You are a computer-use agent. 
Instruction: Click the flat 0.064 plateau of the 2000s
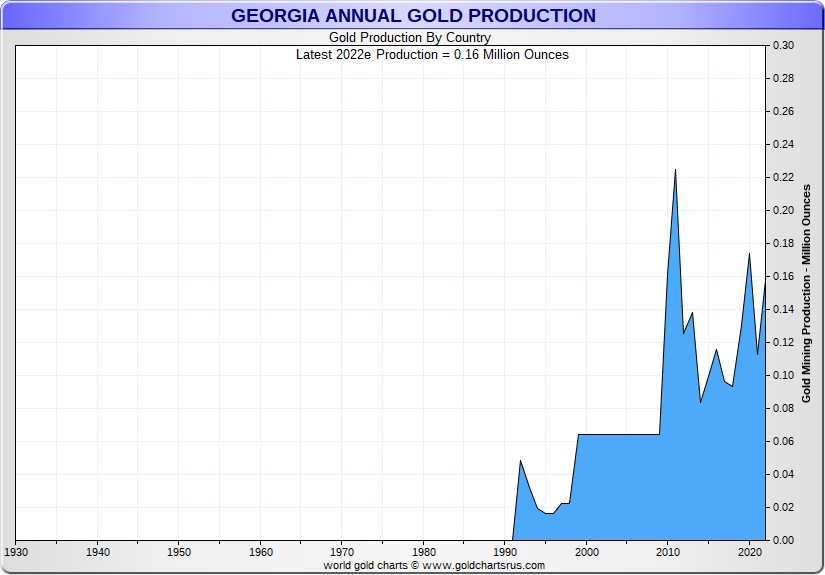(x=619, y=435)
